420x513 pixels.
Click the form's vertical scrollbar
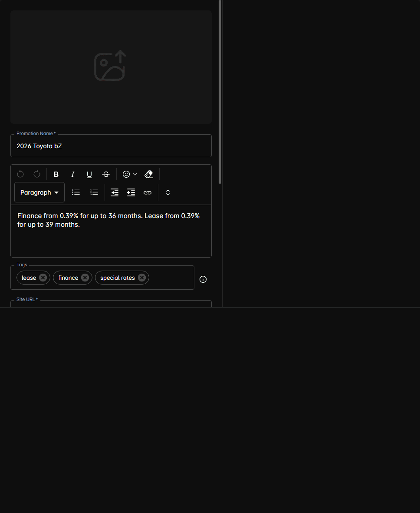220,92
